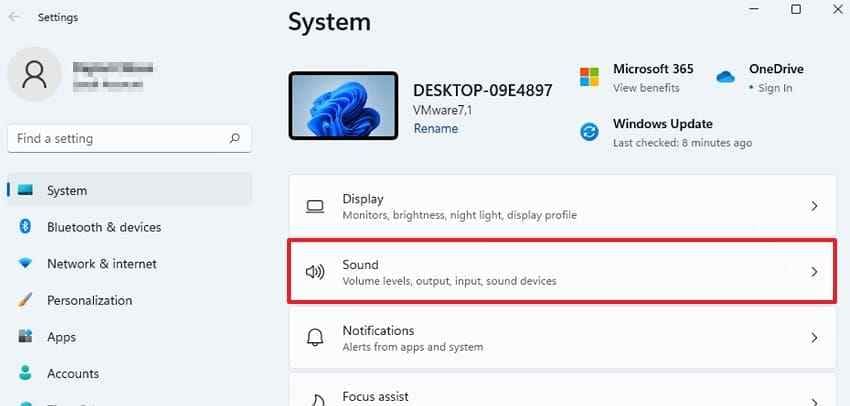Select System in the sidebar
Image resolution: width=850 pixels, height=406 pixels.
coord(129,190)
